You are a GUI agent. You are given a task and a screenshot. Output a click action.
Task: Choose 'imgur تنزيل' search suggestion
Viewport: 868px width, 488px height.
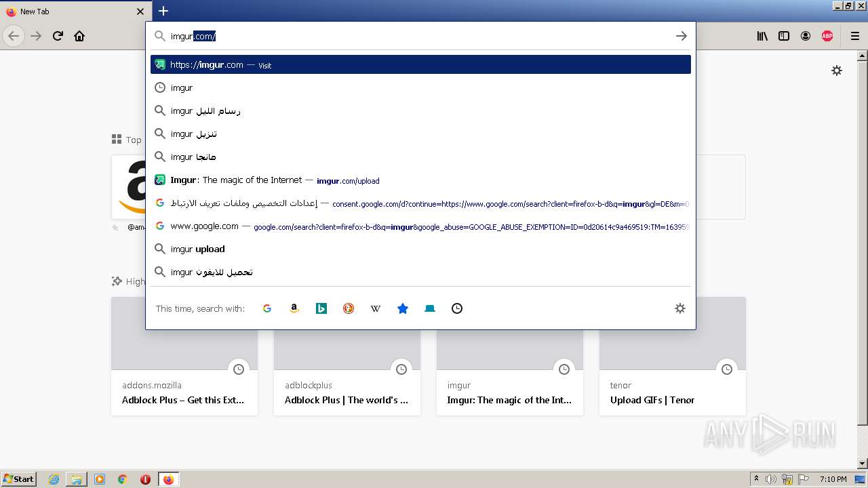click(x=420, y=134)
